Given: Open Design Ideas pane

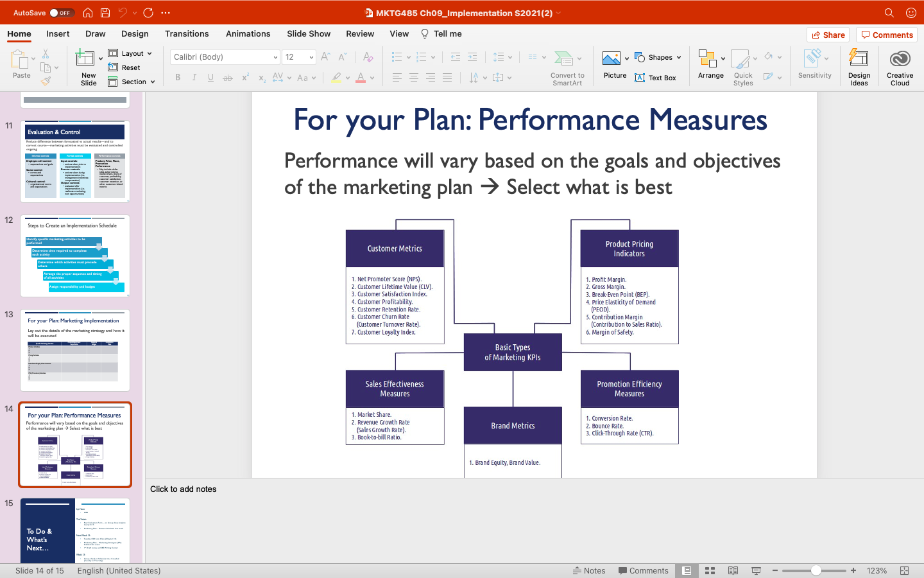Looking at the screenshot, I should (x=859, y=67).
